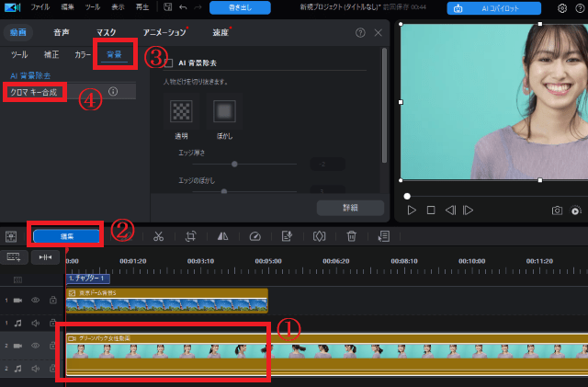The width and height of the screenshot is (588, 387).
Task: Take a snapshot with camera icon
Action: (557, 211)
